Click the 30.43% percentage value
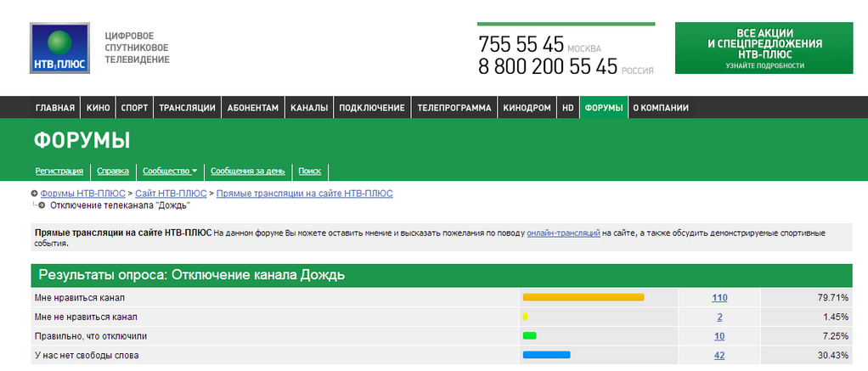This screenshot has height=371, width=868. click(833, 356)
